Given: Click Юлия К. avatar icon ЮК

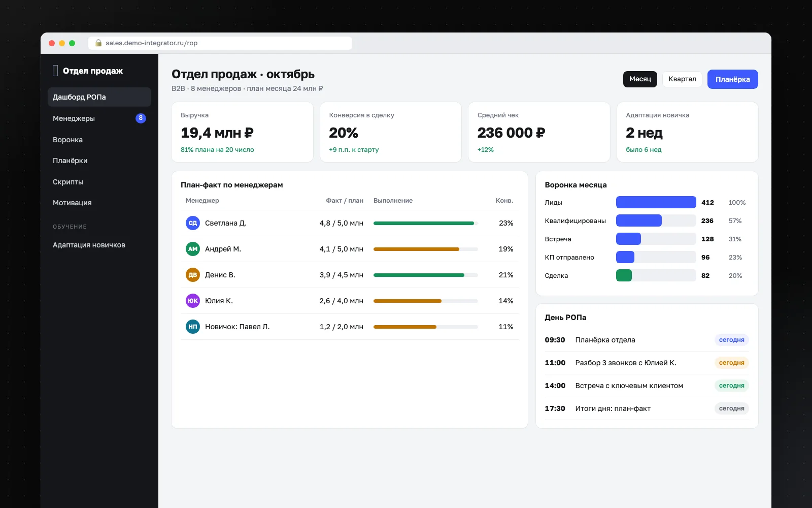Looking at the screenshot, I should pos(193,301).
